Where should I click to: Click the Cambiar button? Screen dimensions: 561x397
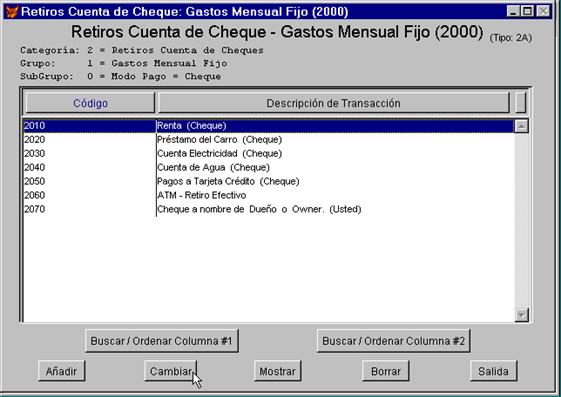tap(171, 371)
